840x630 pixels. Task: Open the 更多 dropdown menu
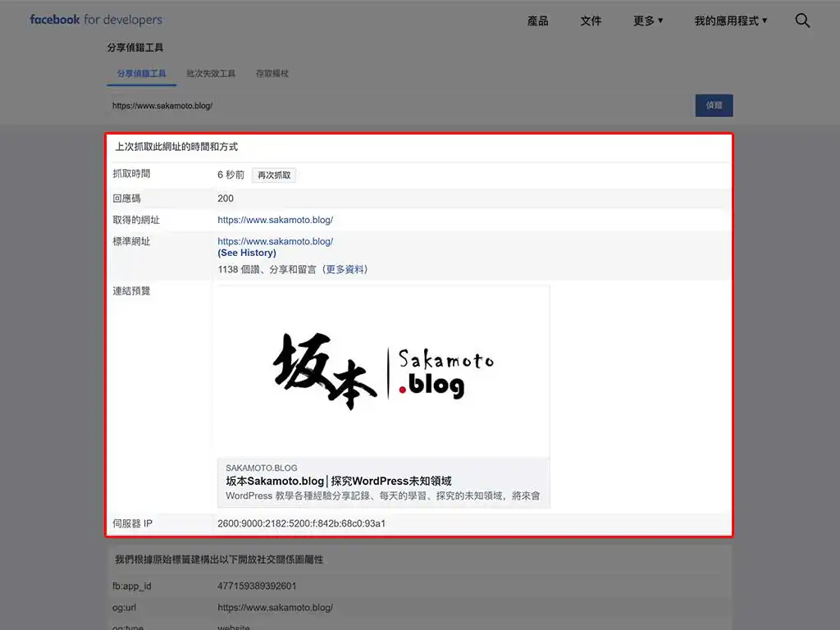coord(648,21)
